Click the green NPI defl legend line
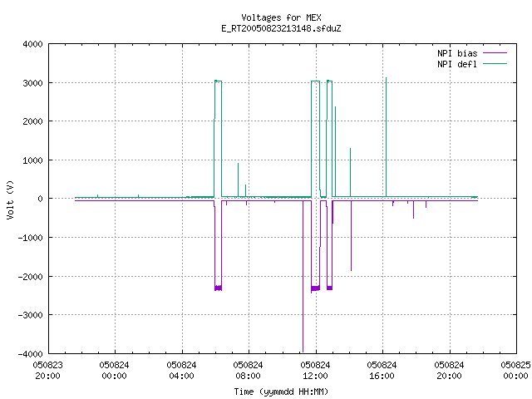Viewport: 532px width, 399px height. (495, 64)
